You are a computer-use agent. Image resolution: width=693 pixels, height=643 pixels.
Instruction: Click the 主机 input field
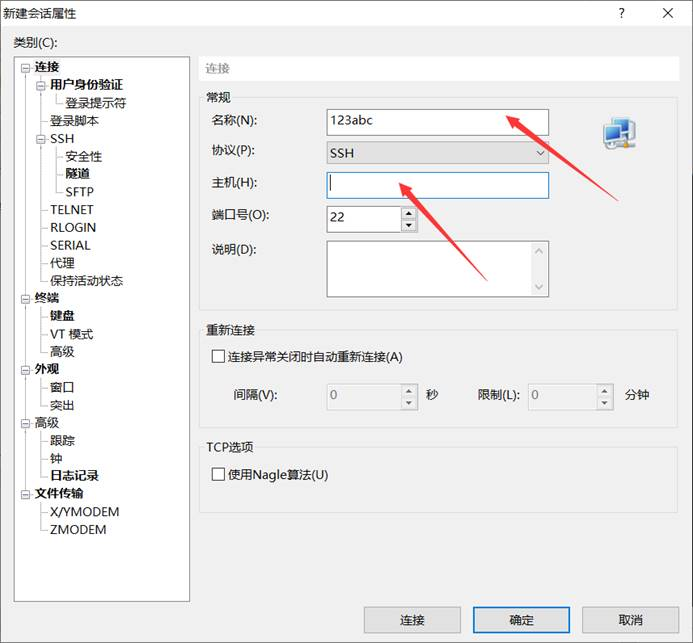[x=438, y=185]
